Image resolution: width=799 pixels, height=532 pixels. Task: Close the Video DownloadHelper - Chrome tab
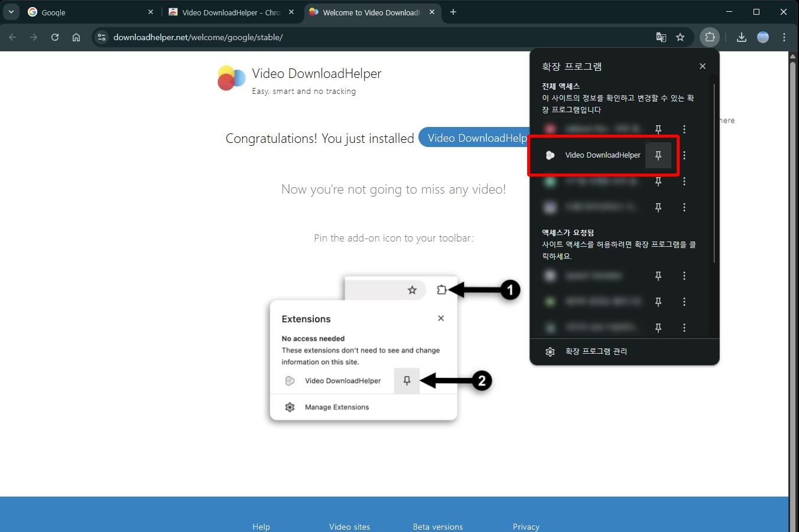291,12
